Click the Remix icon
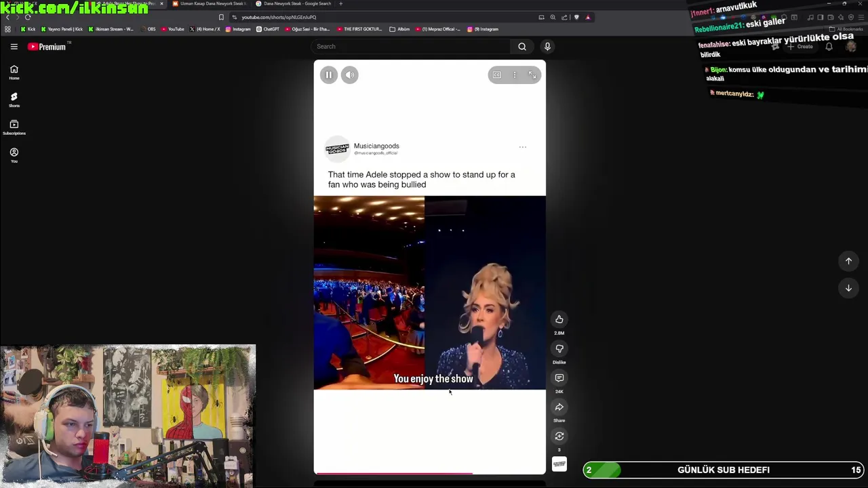 coord(559,436)
